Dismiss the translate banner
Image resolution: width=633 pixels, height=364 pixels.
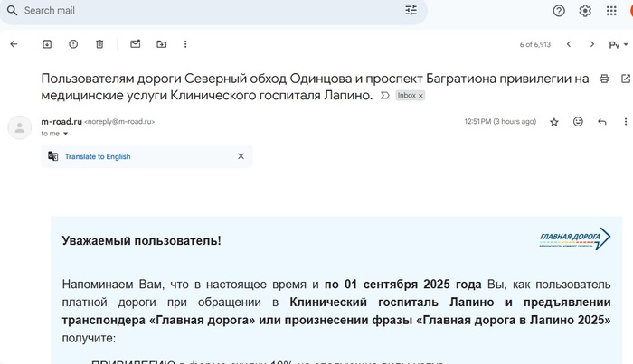(x=241, y=156)
